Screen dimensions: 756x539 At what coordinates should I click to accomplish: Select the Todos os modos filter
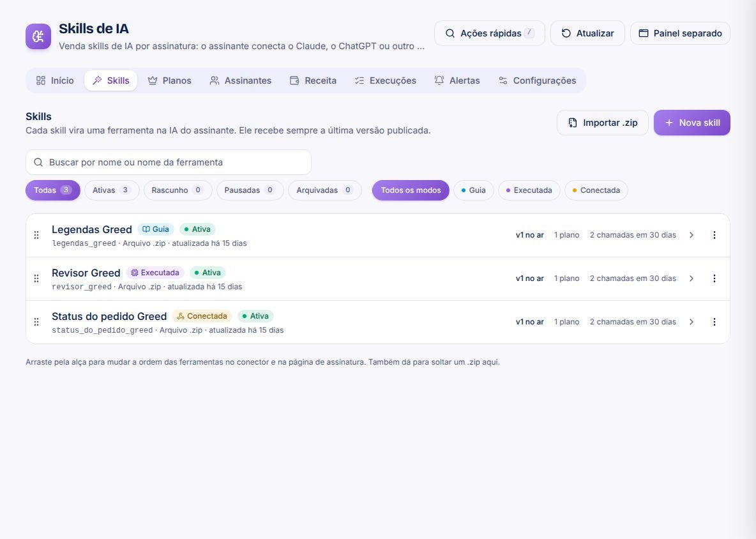[411, 190]
